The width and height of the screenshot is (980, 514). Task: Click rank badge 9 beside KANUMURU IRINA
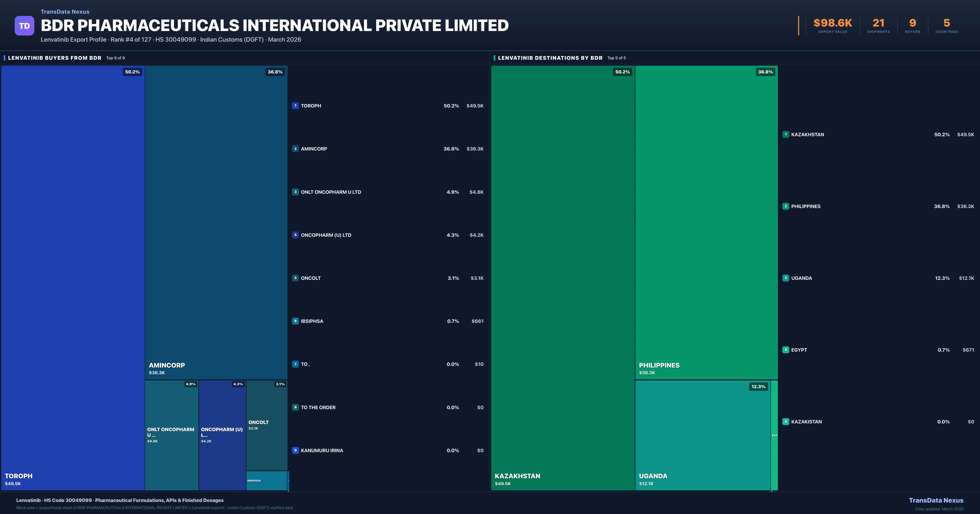[x=295, y=450]
